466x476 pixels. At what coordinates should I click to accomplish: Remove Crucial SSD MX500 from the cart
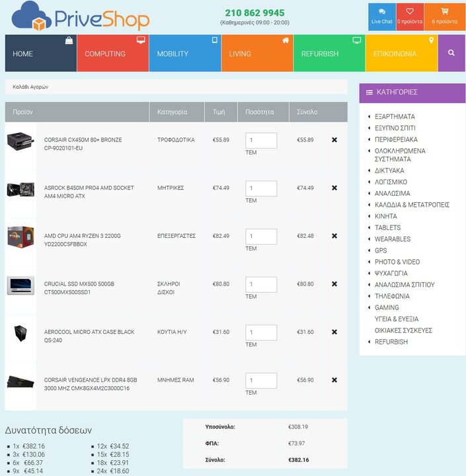334,284
